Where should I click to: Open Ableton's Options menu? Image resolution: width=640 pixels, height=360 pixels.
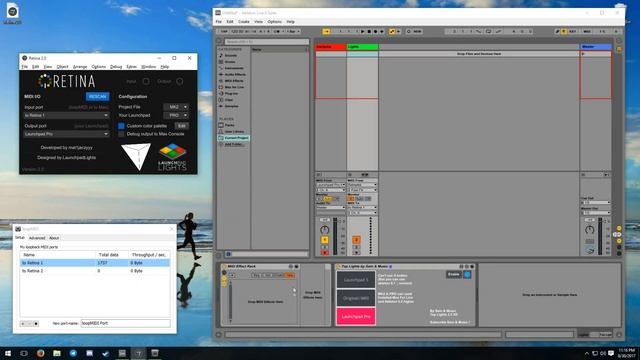click(274, 22)
